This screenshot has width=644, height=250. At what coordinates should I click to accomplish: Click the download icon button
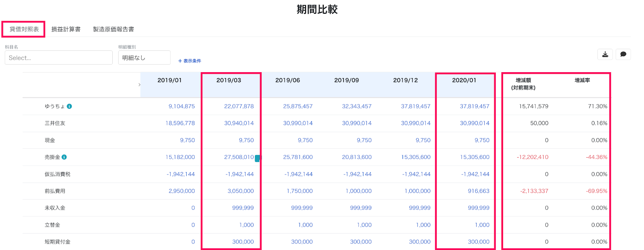coord(605,54)
